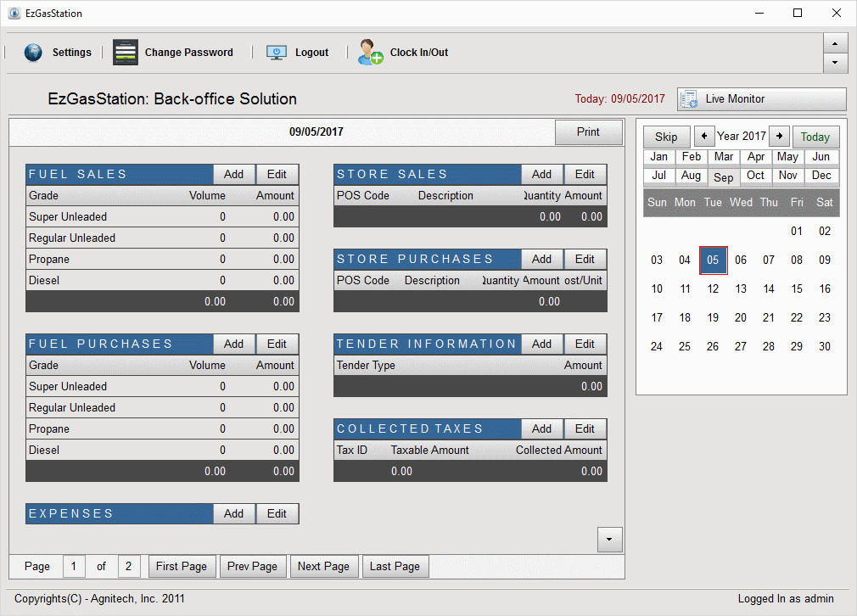Viewport: 857px width, 616px height.
Task: Edit Store Purchases entries
Action: (585, 259)
